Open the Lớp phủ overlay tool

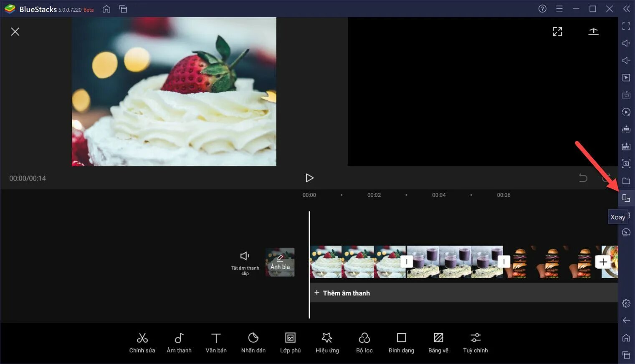[290, 343]
